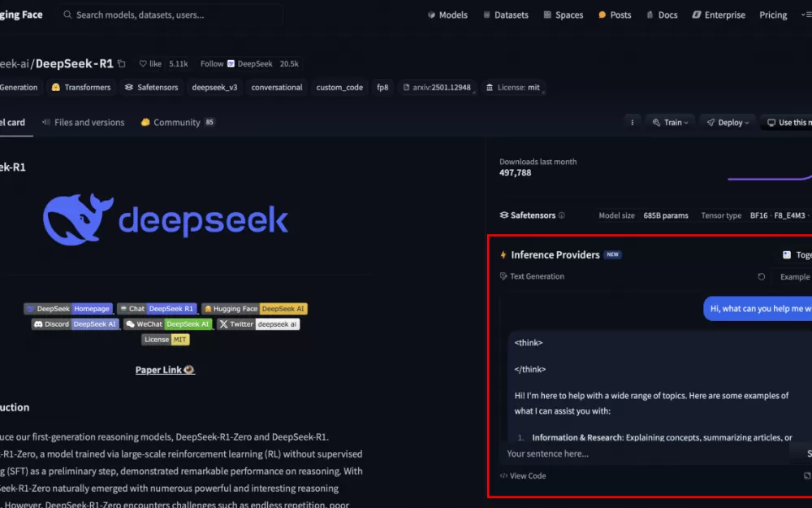Go to Spaces
The width and height of the screenshot is (812, 508).
(x=563, y=15)
